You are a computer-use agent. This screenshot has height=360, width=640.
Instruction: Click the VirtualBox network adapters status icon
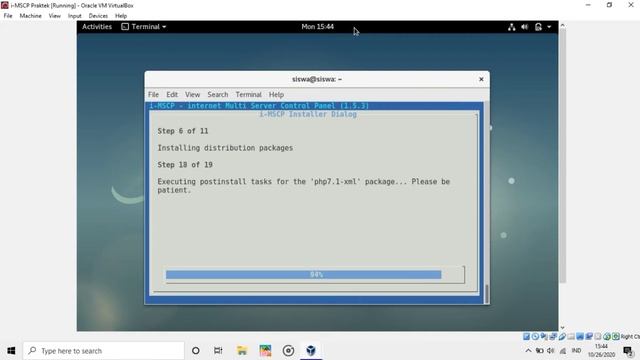[553, 336]
